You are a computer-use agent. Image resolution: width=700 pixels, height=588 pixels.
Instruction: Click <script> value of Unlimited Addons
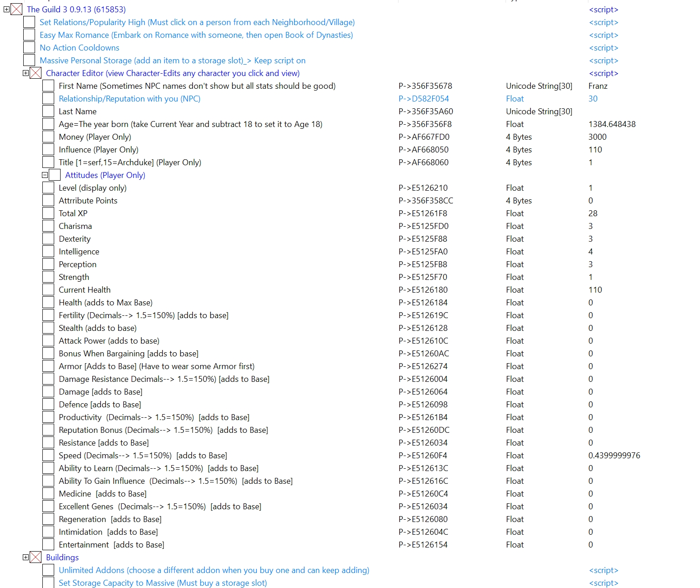pyautogui.click(x=603, y=570)
